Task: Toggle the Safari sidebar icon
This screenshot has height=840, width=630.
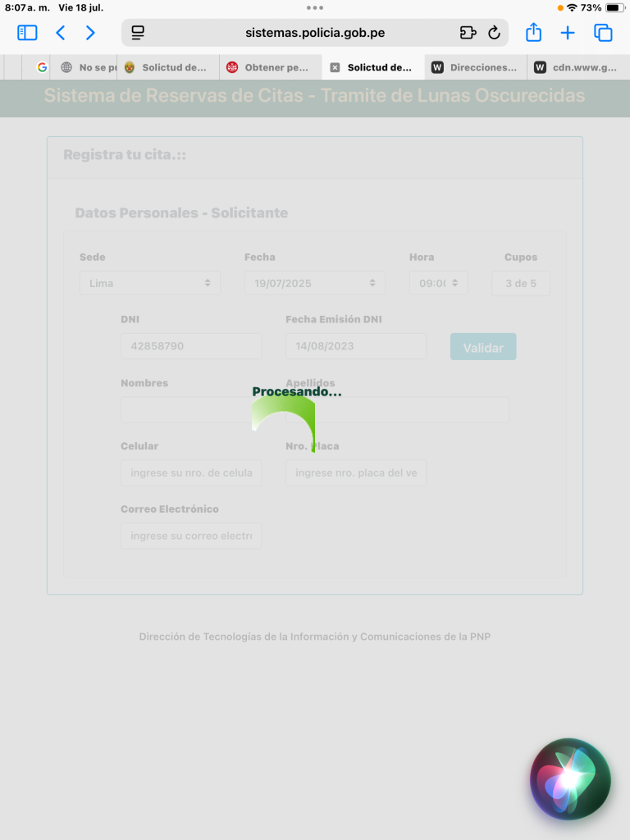Action: 27,33
